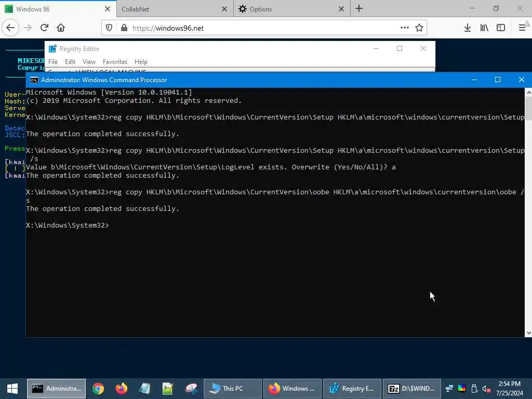Open the colorful display tray icon
532x399 pixels.
(x=462, y=389)
